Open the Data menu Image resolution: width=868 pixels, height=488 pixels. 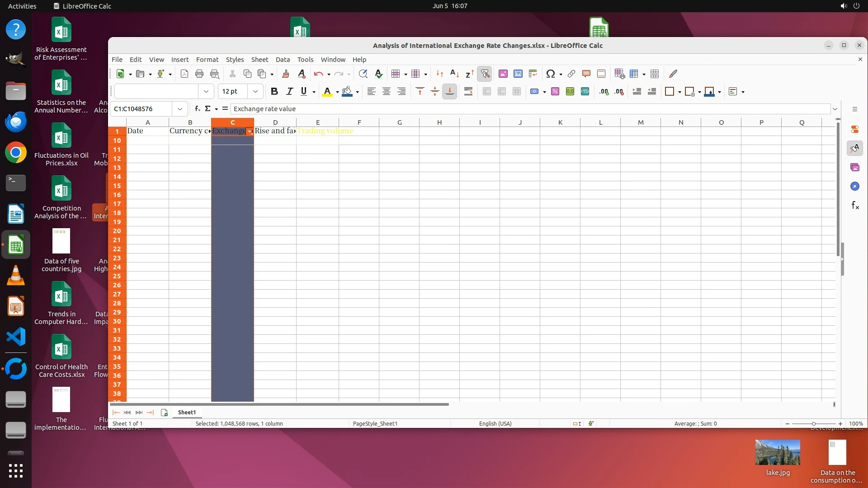pyautogui.click(x=283, y=60)
